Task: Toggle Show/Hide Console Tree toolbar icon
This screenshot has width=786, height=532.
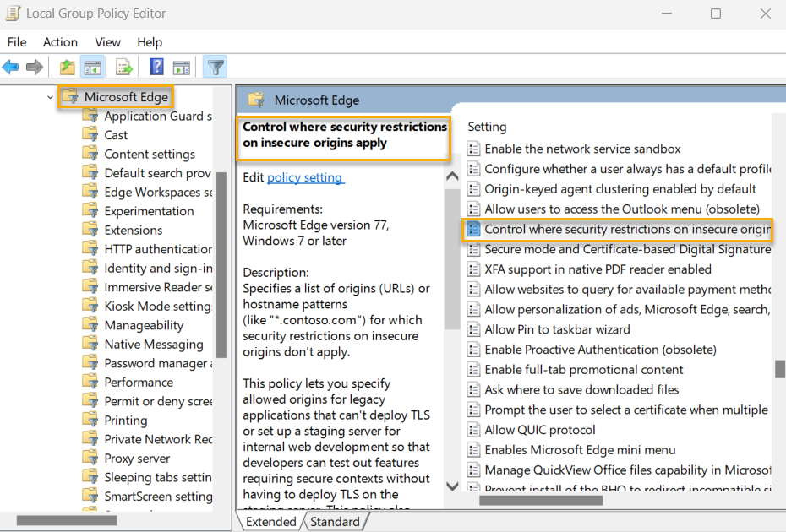Action: [93, 68]
